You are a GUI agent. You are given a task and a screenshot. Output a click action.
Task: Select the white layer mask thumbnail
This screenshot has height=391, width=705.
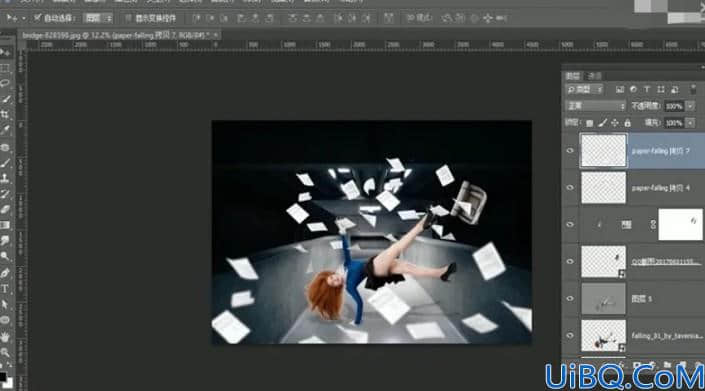click(680, 225)
